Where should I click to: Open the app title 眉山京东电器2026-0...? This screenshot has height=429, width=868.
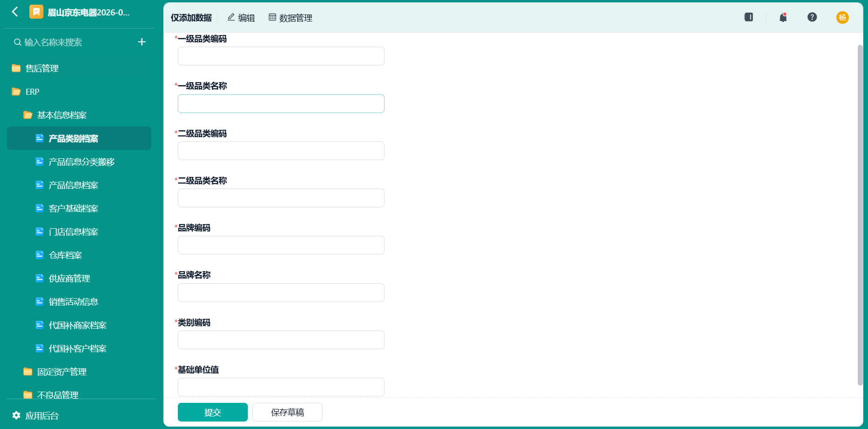(x=89, y=13)
